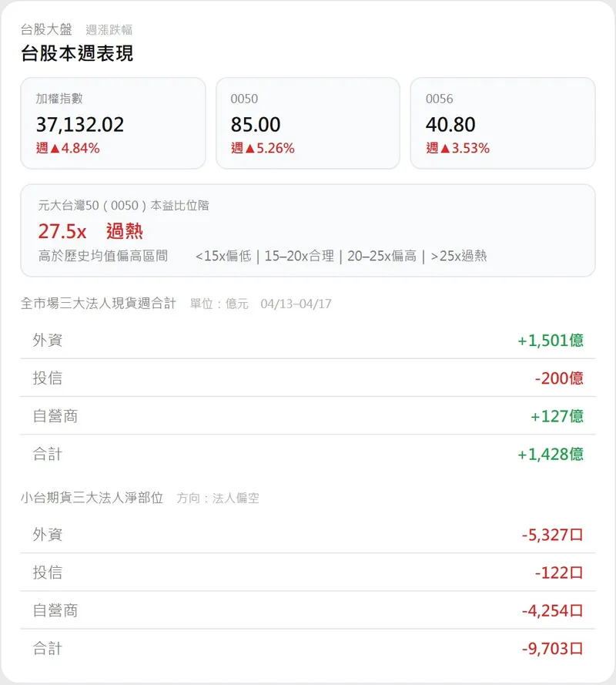Switch to the 週漲跌幅 label
The image size is (616, 685).
click(109, 30)
